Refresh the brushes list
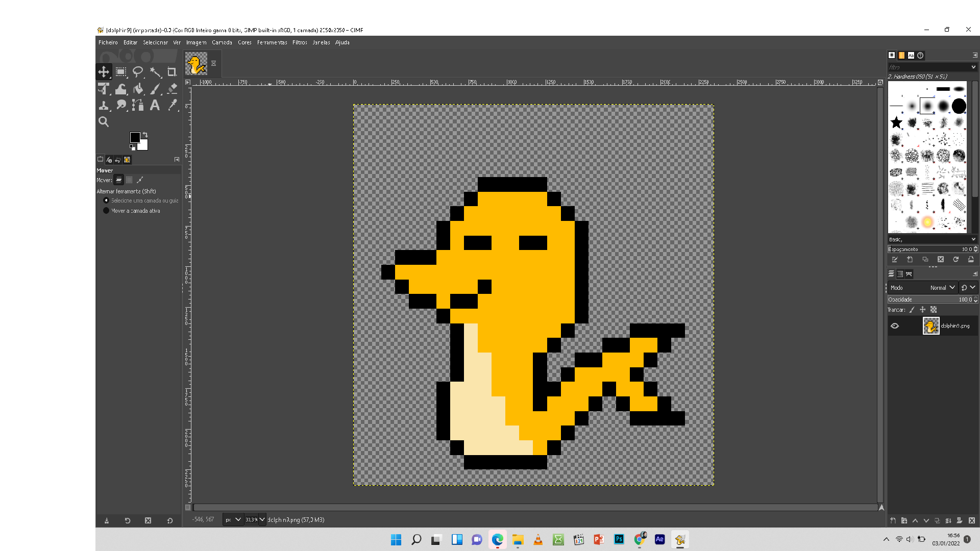The image size is (980, 551). click(956, 260)
